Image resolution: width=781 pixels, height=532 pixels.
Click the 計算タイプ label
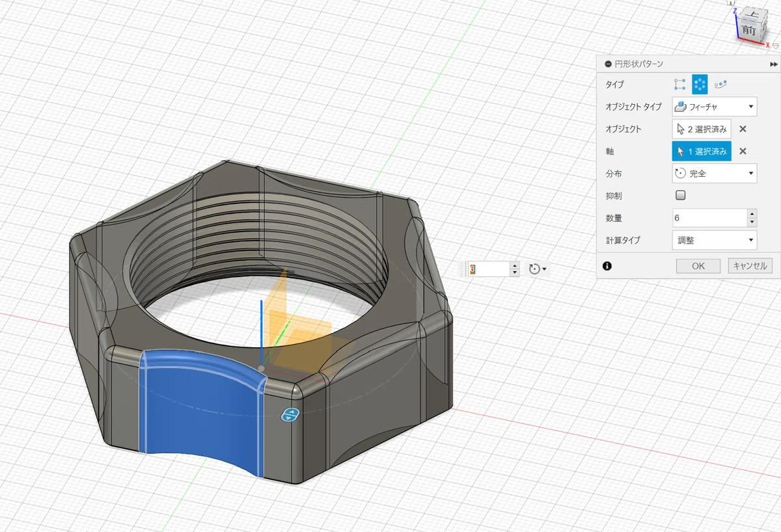tap(623, 240)
